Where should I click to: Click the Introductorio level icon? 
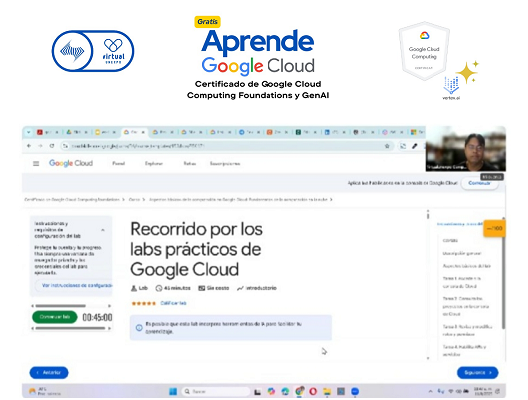[240, 288]
